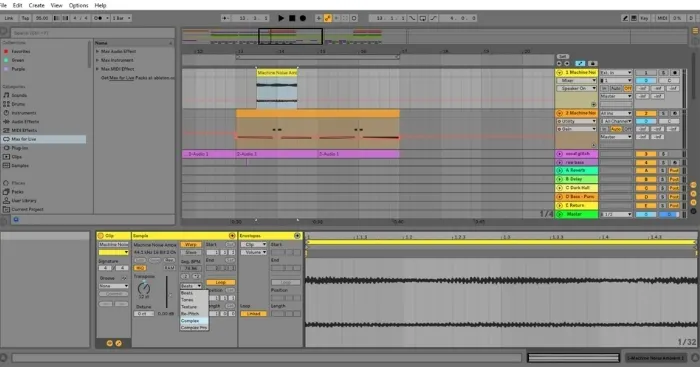Viewport: 700px width, 367px height.
Task: Select Samples category in browser
Action: [20, 166]
